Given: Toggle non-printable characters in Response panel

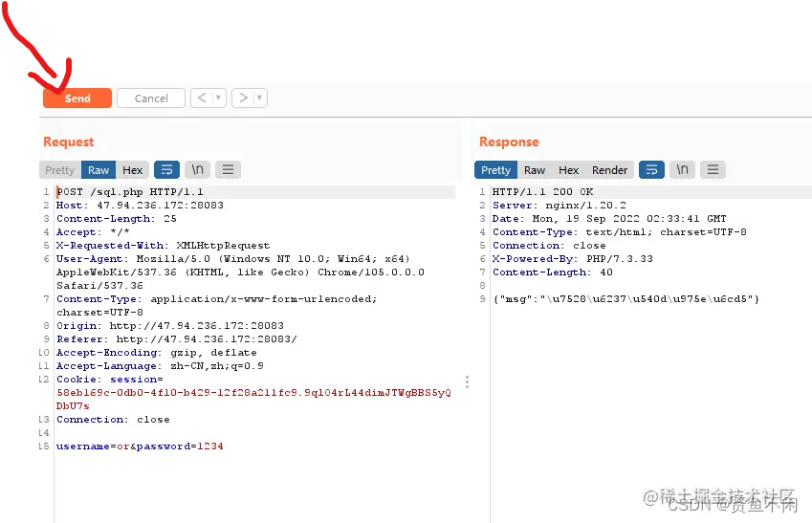Looking at the screenshot, I should 682,170.
